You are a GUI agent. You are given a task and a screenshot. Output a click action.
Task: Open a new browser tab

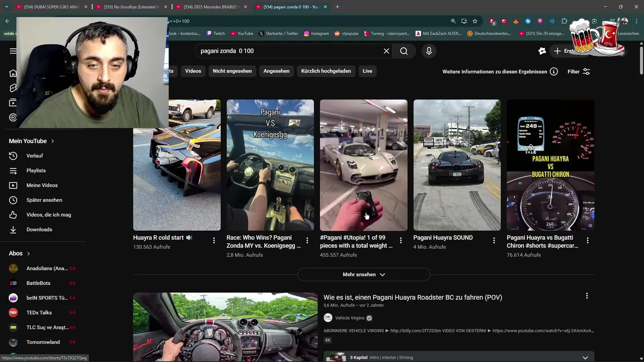[337, 7]
